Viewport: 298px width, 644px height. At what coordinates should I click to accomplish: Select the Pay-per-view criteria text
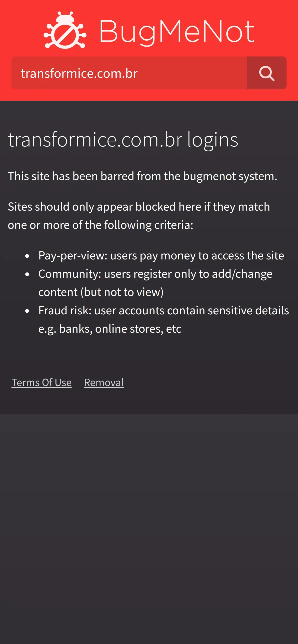(x=161, y=256)
